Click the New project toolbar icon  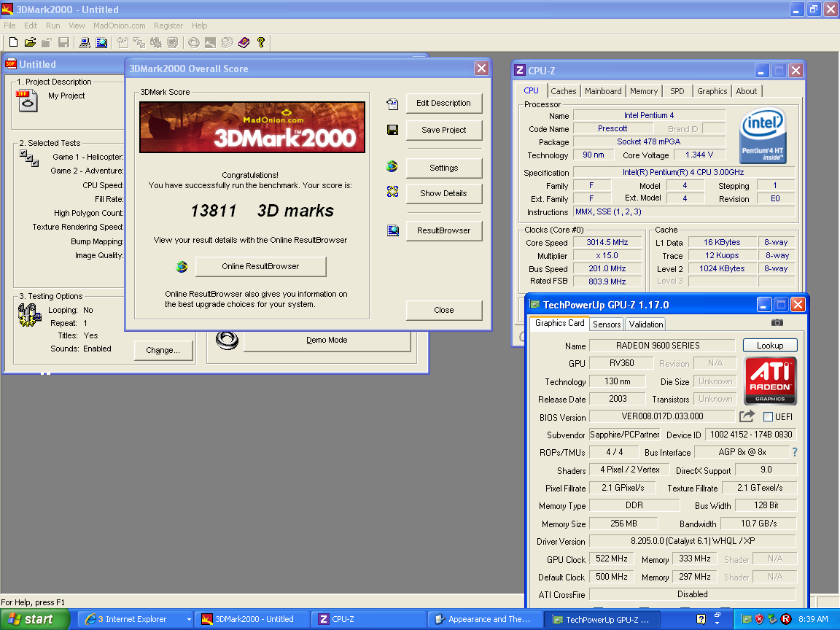click(x=14, y=42)
